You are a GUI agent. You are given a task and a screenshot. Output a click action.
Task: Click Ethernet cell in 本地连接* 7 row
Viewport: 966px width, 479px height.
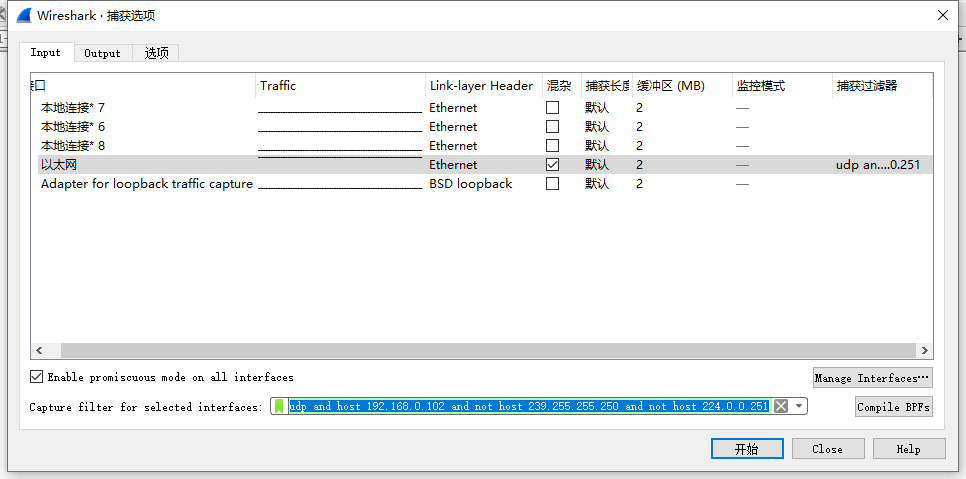(453, 108)
